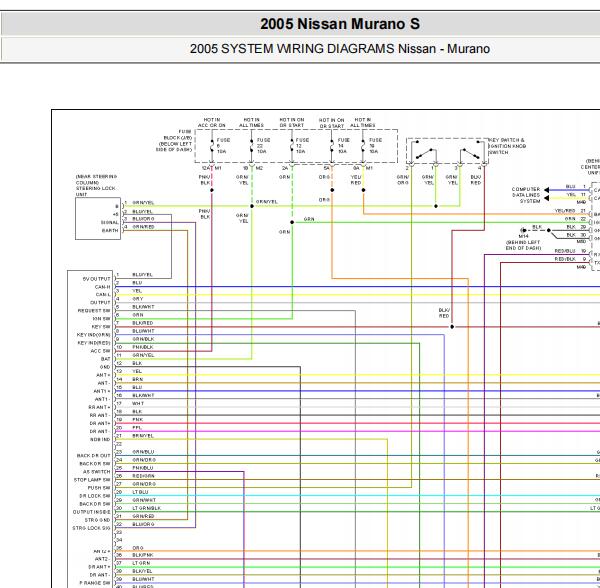Click the 'RR ANT-' terminal label
600x588 pixels.
coord(100,415)
